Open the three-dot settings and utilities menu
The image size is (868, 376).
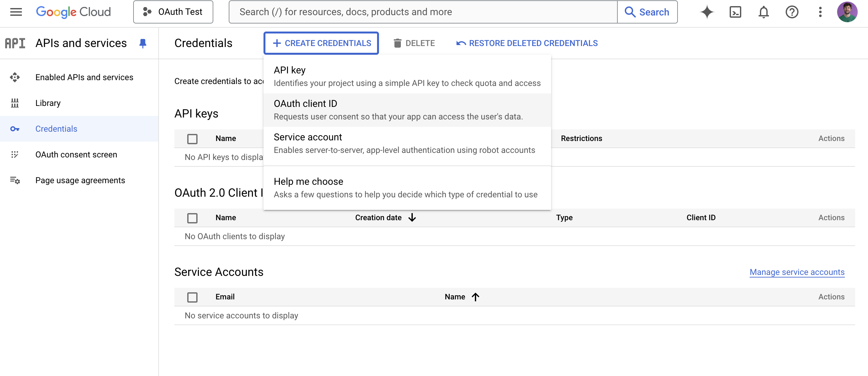point(820,12)
